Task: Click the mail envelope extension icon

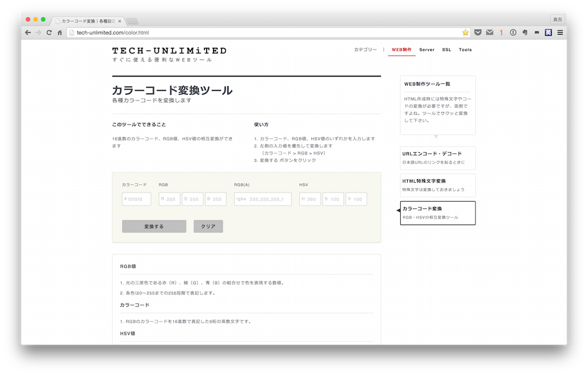Action: 489,33
